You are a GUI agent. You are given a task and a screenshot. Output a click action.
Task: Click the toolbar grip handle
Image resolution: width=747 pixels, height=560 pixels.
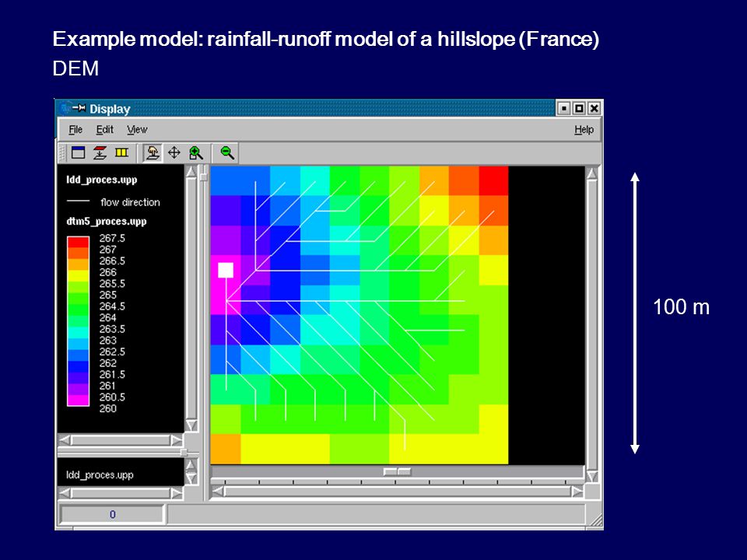click(62, 153)
